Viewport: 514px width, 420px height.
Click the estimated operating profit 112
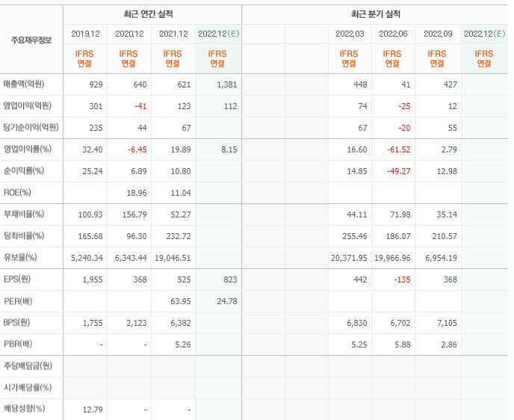tap(230, 106)
